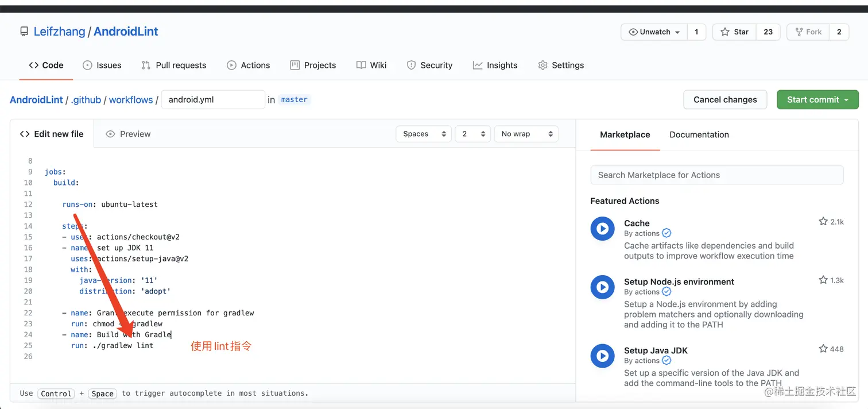This screenshot has width=868, height=409.
Task: Open Setup Java JDK title
Action: point(656,350)
